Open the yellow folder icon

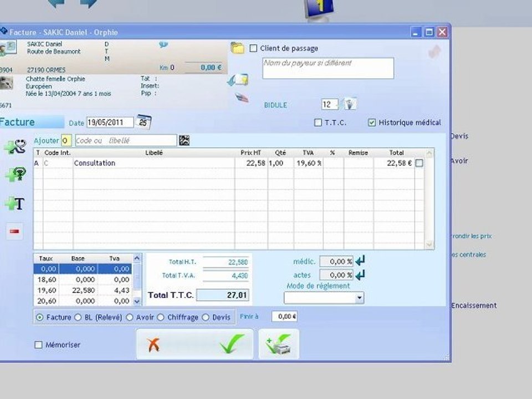click(x=238, y=48)
